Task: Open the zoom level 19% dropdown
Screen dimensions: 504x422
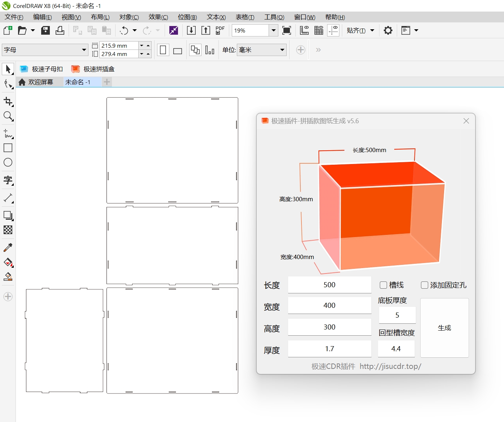Action: [x=273, y=30]
